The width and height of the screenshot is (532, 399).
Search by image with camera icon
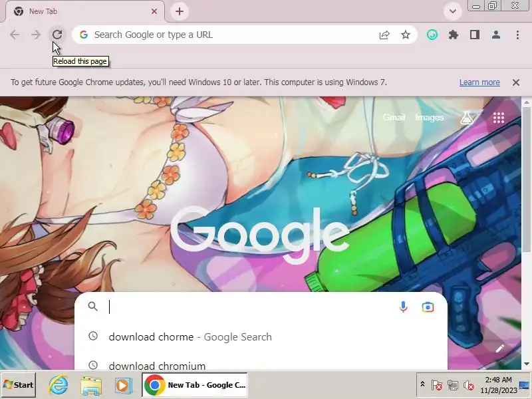428,307
